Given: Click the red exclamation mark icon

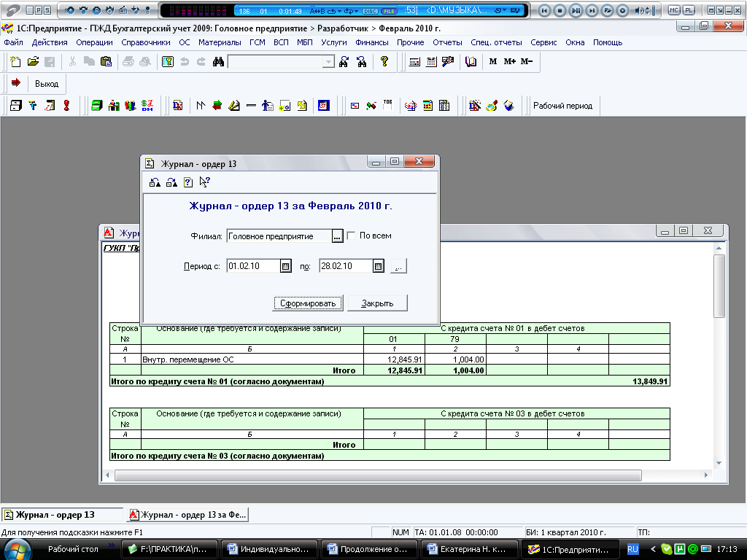Looking at the screenshot, I should tap(66, 105).
